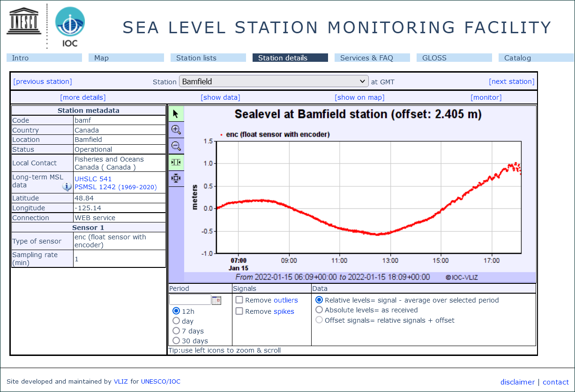Click the Country value Canada
This screenshot has height=392, width=575.
[x=87, y=130]
